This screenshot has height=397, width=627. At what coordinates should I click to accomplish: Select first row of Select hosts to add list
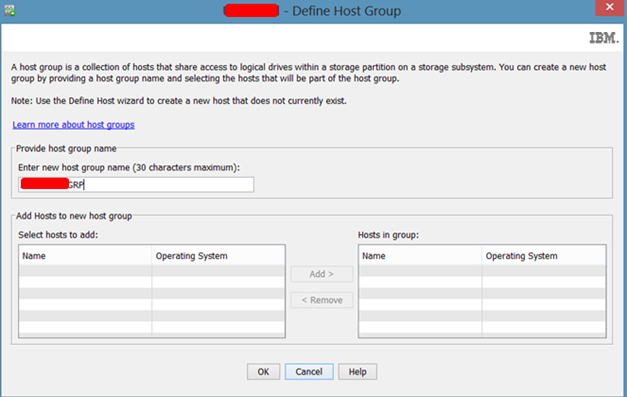[x=152, y=271]
